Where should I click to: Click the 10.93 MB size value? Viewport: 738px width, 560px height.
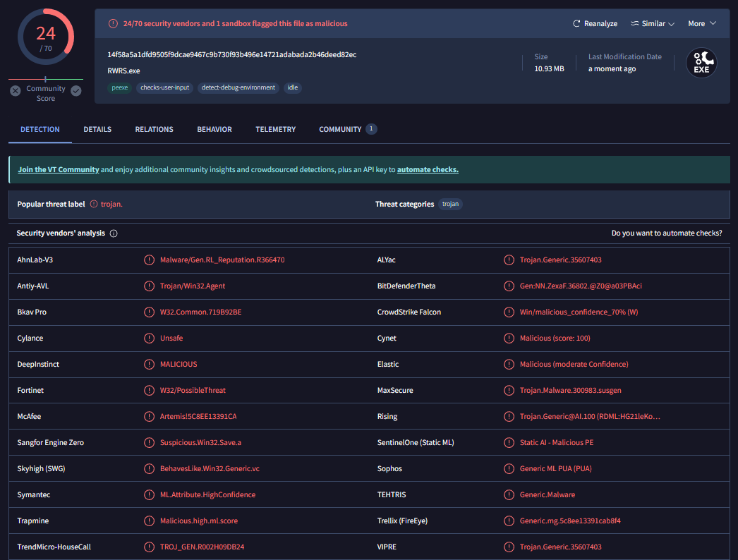[x=549, y=68]
